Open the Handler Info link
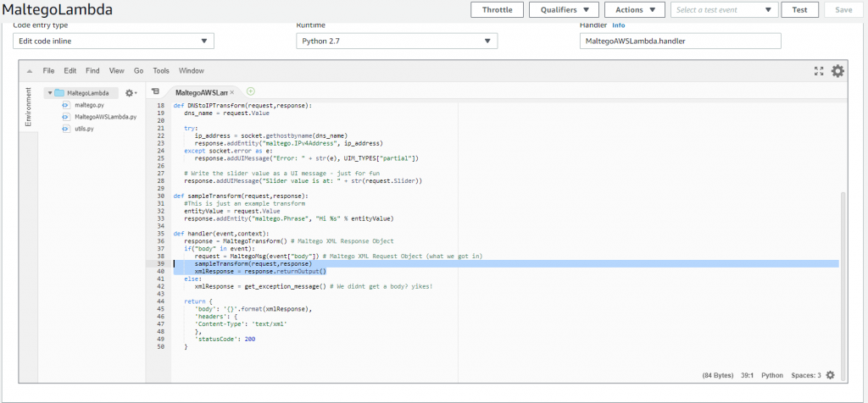 [618, 25]
